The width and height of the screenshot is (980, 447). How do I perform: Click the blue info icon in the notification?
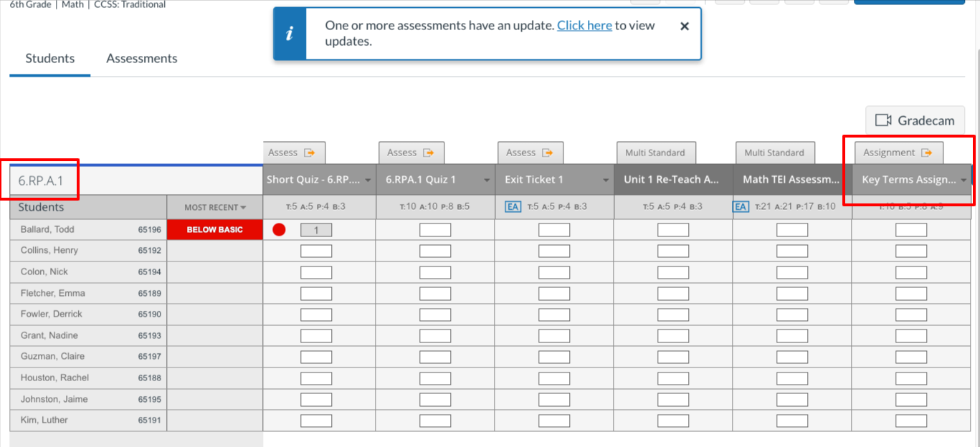pyautogui.click(x=290, y=34)
